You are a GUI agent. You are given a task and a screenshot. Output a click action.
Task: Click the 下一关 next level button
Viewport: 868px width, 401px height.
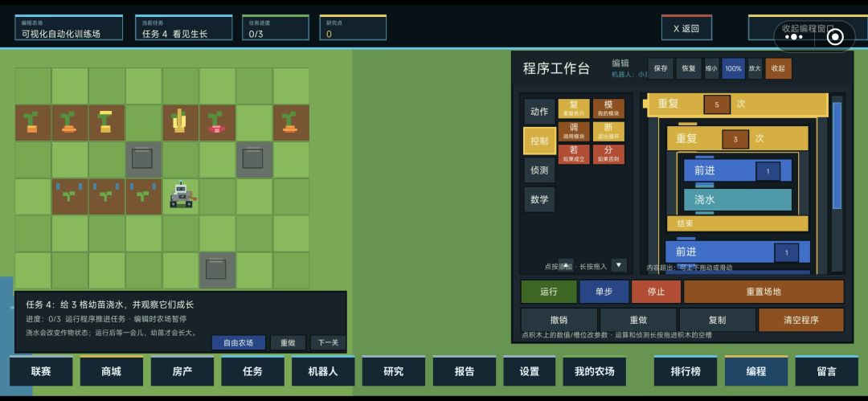328,343
